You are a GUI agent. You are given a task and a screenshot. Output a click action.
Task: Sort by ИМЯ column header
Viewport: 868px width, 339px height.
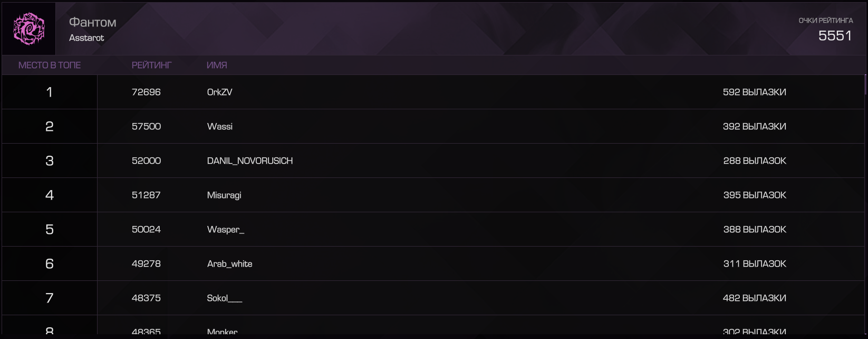pyautogui.click(x=217, y=65)
